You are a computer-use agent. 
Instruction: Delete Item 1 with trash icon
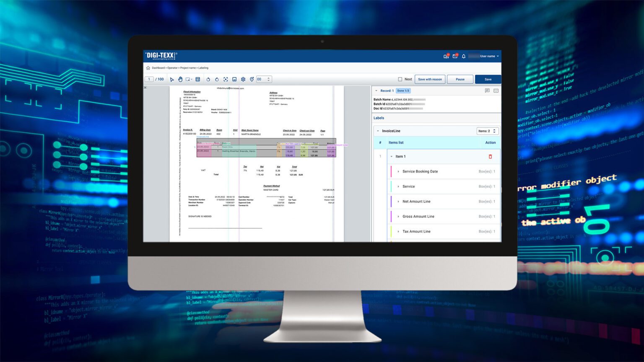pos(490,157)
